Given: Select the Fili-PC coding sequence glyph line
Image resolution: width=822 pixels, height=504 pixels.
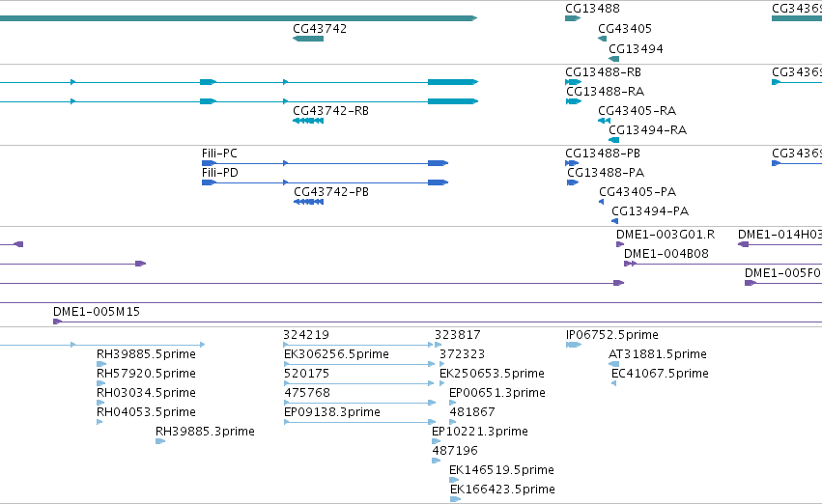Looking at the screenshot, I should (x=325, y=163).
